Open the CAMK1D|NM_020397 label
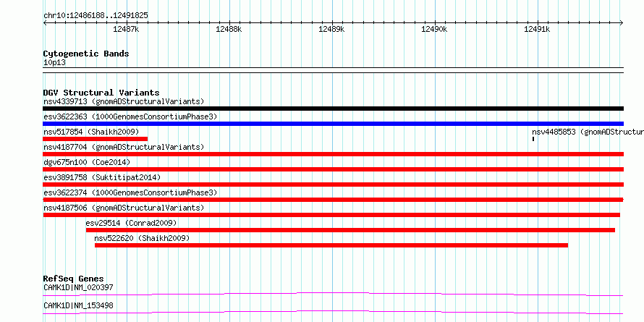Image resolution: width=644 pixels, height=322 pixels. [x=78, y=287]
